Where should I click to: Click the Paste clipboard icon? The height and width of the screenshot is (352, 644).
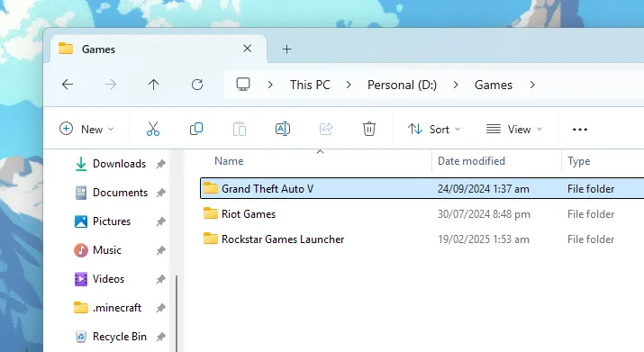240,129
